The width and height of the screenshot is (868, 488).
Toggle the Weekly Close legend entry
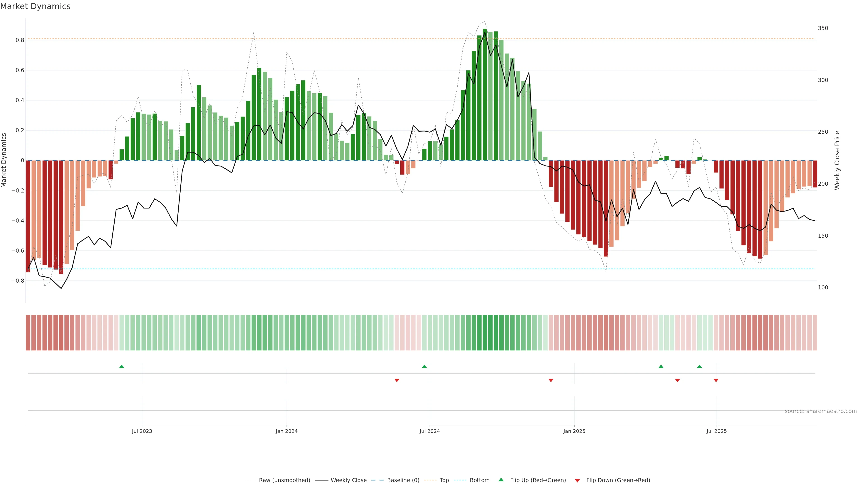pyautogui.click(x=348, y=480)
